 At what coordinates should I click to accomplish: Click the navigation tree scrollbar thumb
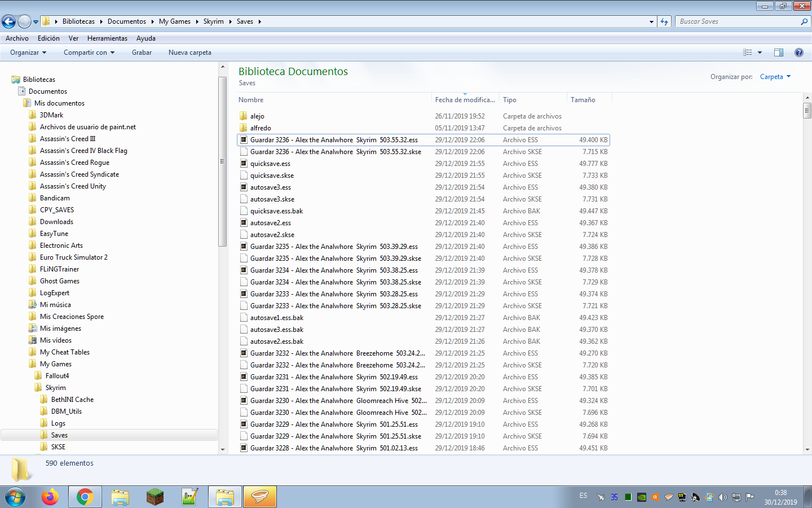point(222,161)
